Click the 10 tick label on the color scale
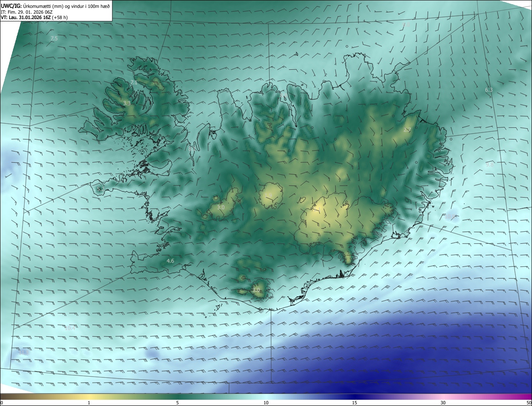532x406 pixels. click(x=266, y=403)
